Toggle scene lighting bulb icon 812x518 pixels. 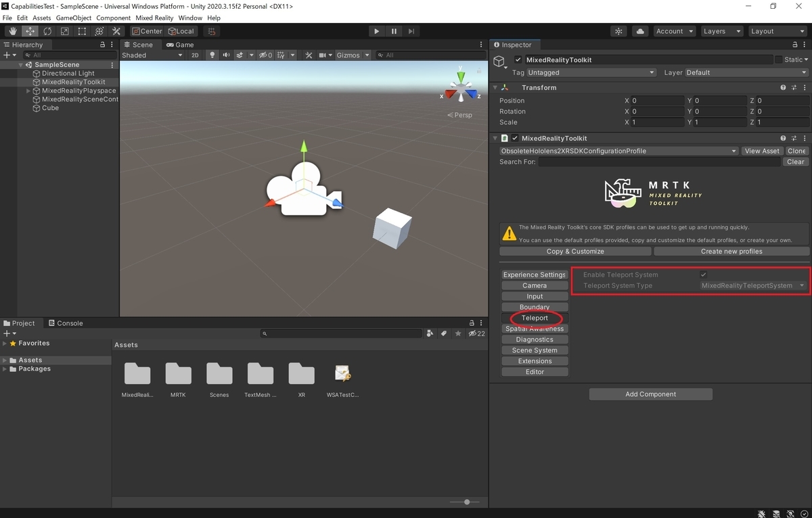click(212, 55)
